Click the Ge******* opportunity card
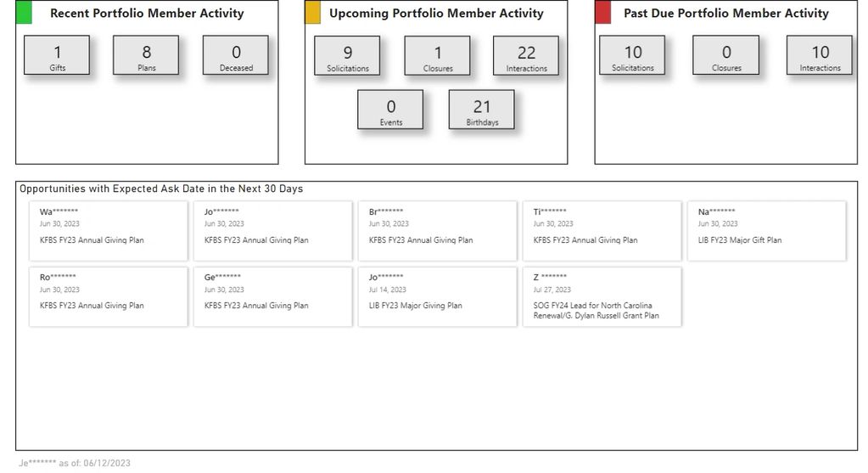 tap(272, 296)
